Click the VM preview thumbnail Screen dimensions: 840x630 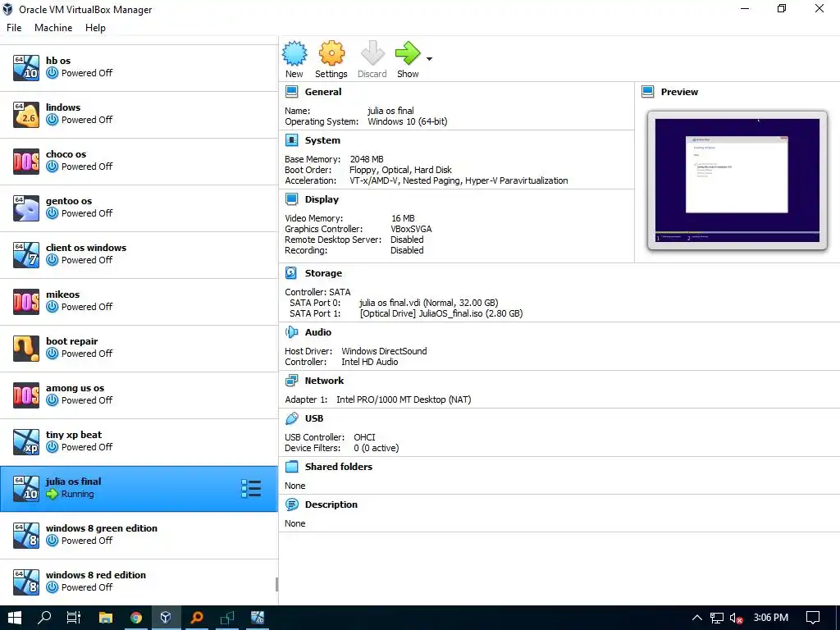[x=737, y=180]
